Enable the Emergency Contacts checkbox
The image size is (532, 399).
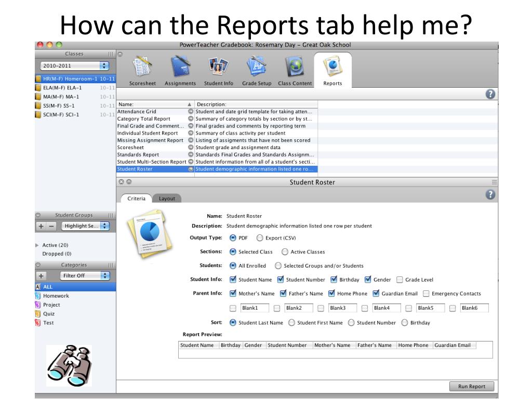tap(426, 294)
